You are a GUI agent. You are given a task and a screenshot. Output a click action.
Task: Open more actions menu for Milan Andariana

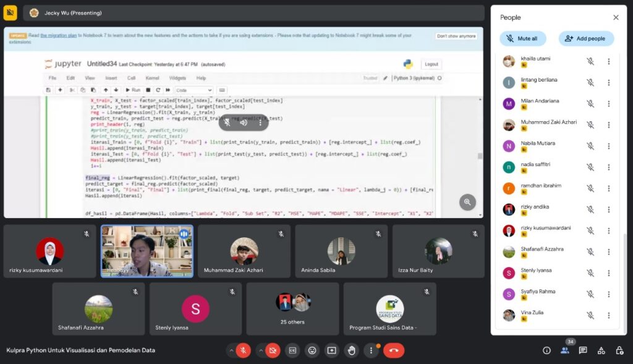(608, 104)
